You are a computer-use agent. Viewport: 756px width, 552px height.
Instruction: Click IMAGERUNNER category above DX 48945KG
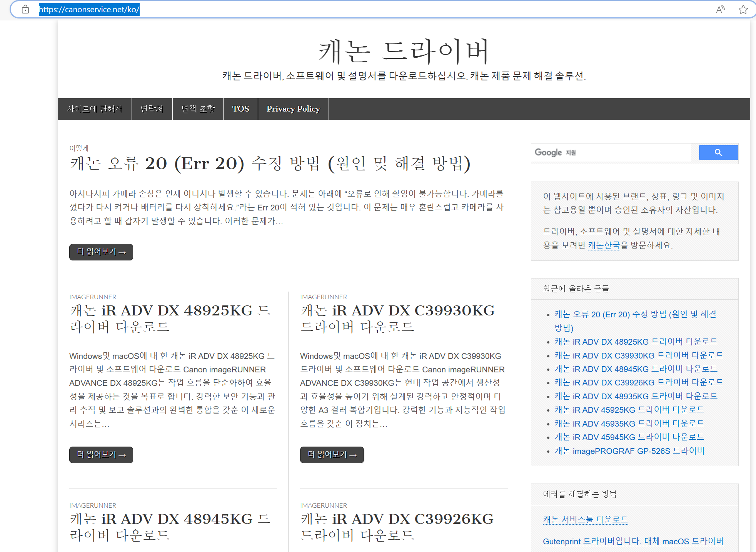coord(93,505)
